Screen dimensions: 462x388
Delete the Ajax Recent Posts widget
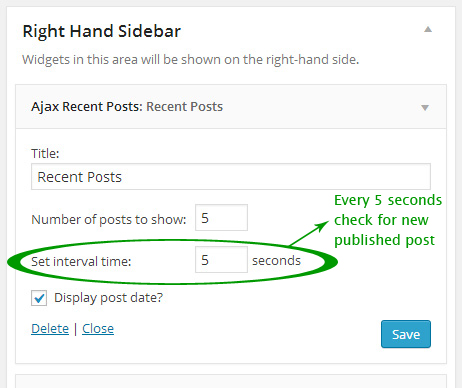(x=50, y=329)
